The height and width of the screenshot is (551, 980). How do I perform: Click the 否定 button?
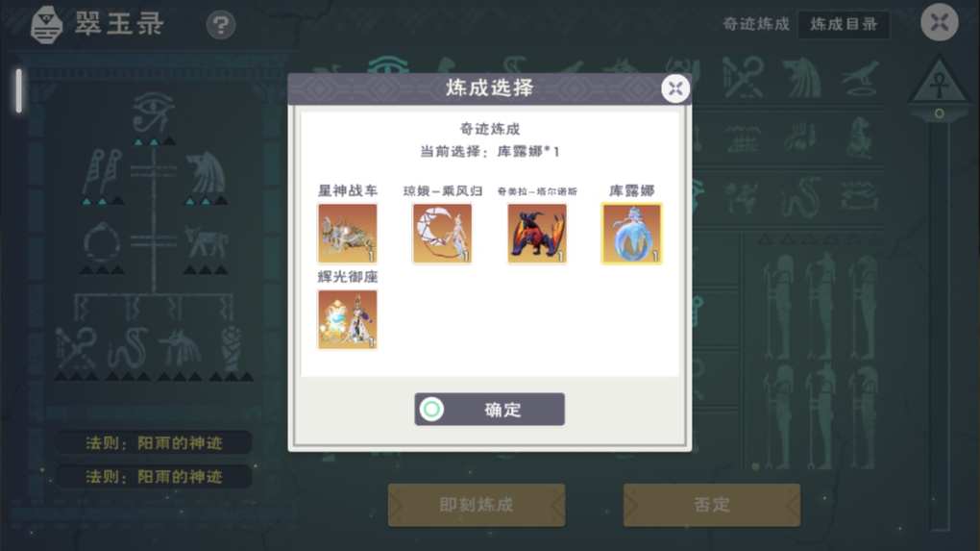(712, 505)
